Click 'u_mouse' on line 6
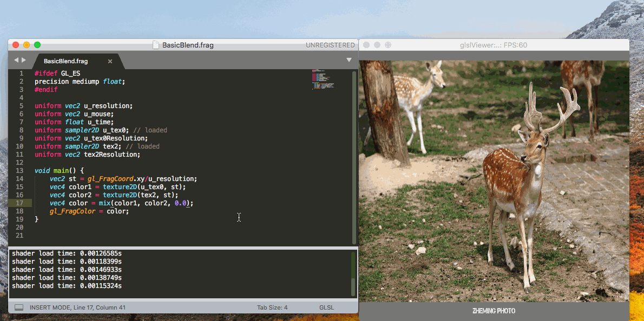The height and width of the screenshot is (321, 644). (97, 114)
